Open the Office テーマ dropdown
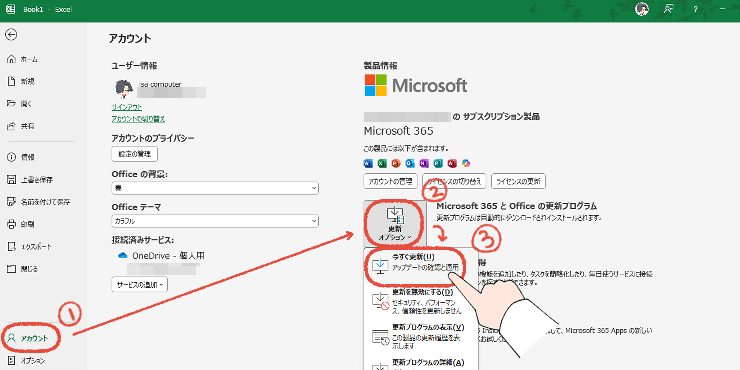 click(x=215, y=221)
